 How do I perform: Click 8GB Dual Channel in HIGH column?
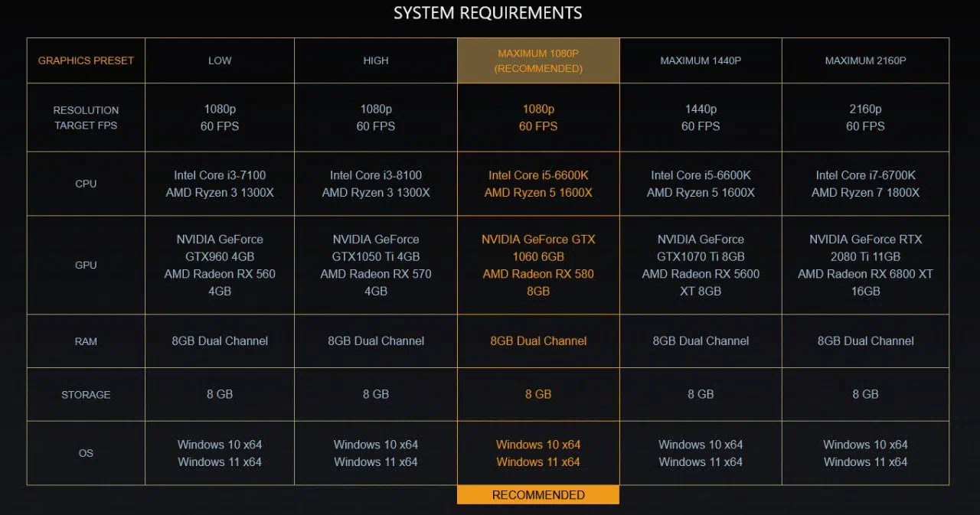coord(376,341)
